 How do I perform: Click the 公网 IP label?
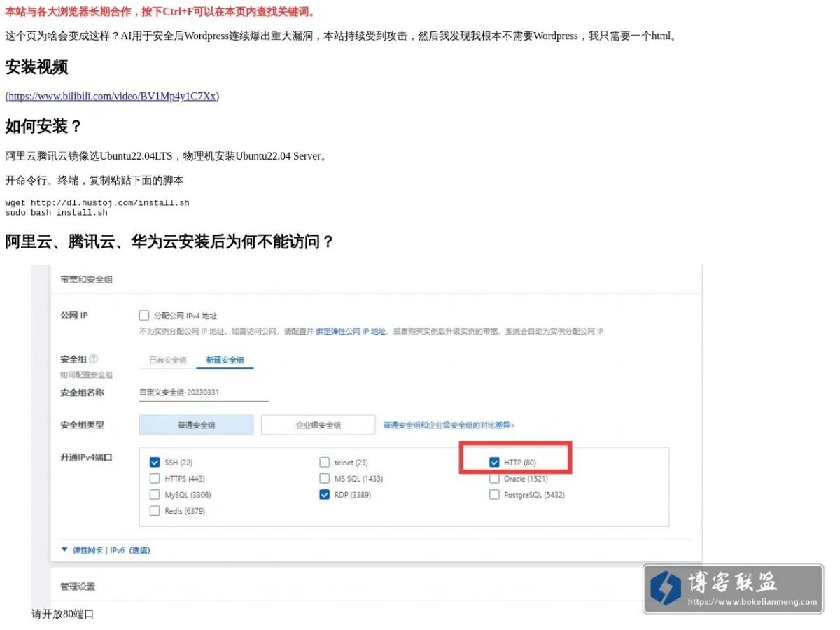click(74, 316)
